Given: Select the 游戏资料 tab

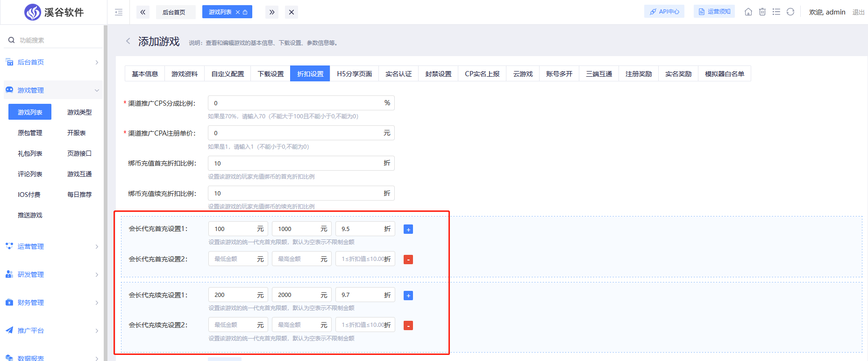Looking at the screenshot, I should (185, 74).
